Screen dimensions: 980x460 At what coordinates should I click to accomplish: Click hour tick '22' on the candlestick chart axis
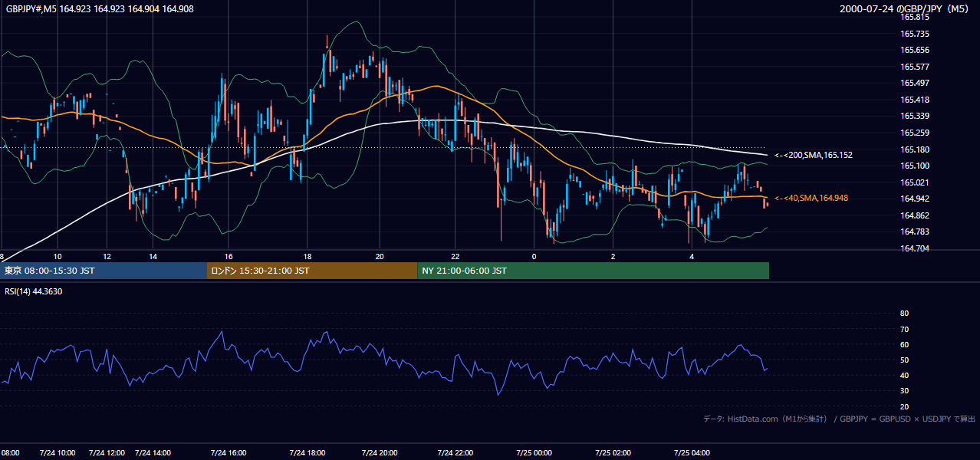pyautogui.click(x=455, y=256)
